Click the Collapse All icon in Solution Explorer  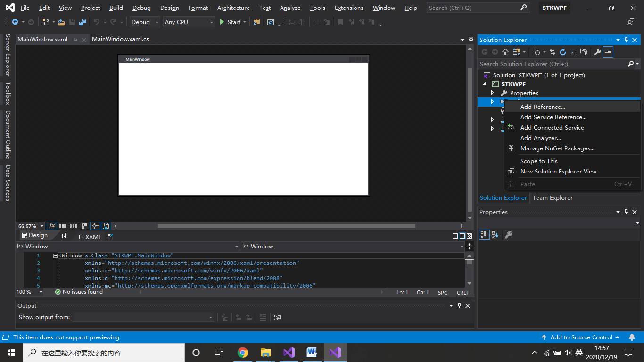point(573,52)
